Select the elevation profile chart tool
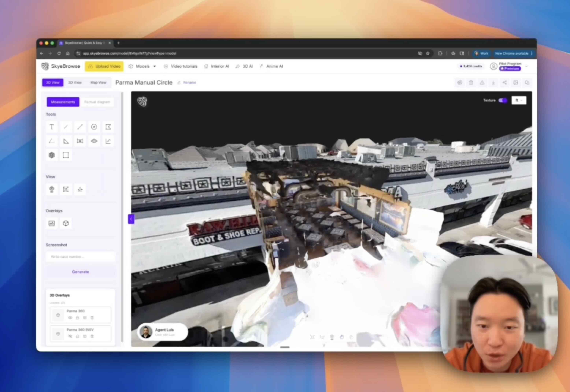This screenshot has height=392, width=570. (x=108, y=141)
